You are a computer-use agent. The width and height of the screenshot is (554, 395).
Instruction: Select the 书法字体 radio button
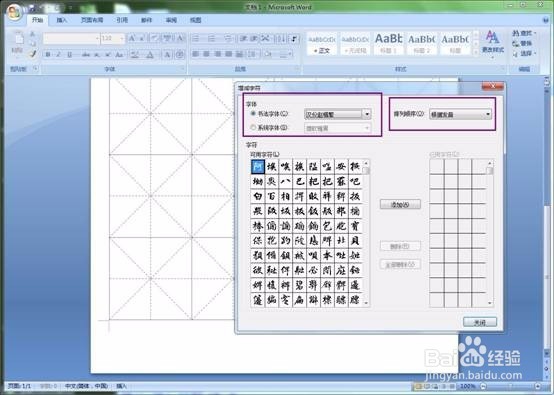253,114
